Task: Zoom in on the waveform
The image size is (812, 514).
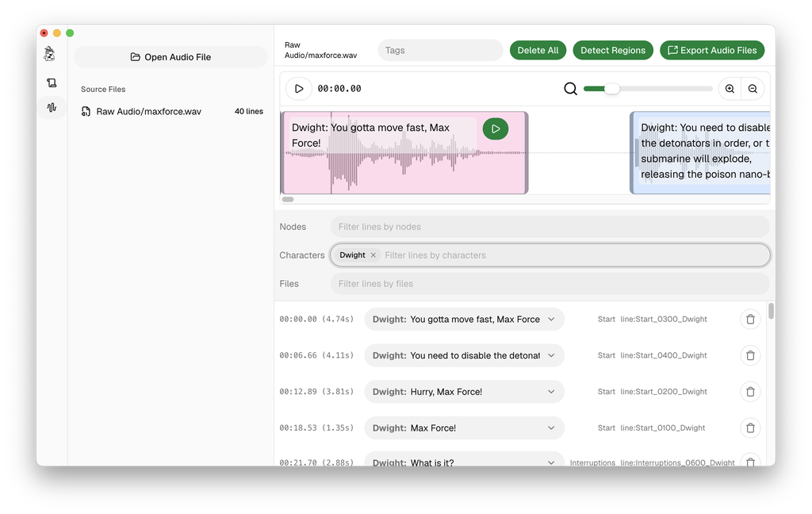Action: 730,89
